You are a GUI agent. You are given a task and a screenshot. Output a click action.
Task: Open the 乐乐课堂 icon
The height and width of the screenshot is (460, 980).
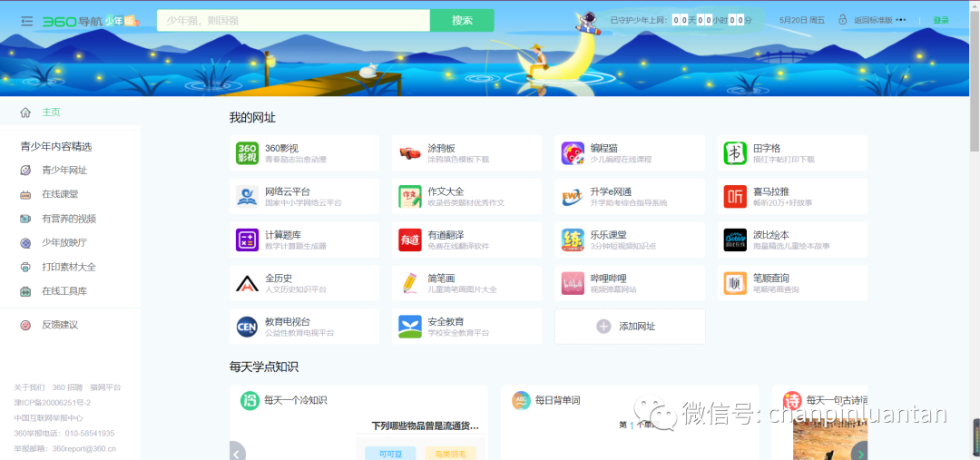click(573, 240)
